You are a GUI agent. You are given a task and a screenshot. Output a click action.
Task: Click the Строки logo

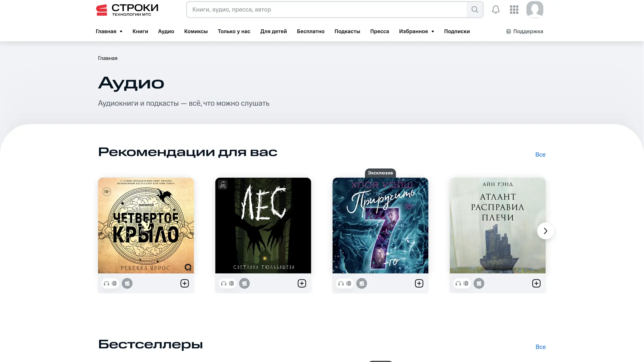pos(127,10)
